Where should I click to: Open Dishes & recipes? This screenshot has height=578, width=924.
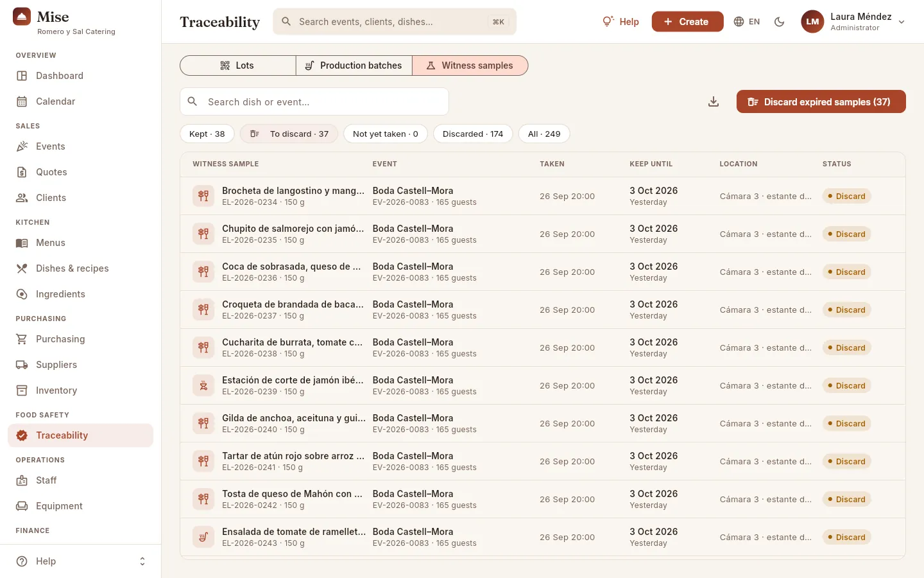tap(80, 268)
